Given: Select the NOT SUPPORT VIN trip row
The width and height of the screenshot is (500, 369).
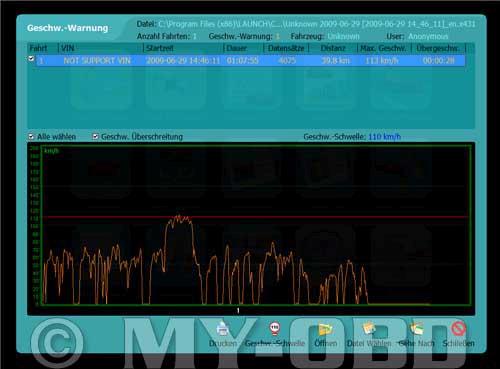Looking at the screenshot, I should [250, 61].
